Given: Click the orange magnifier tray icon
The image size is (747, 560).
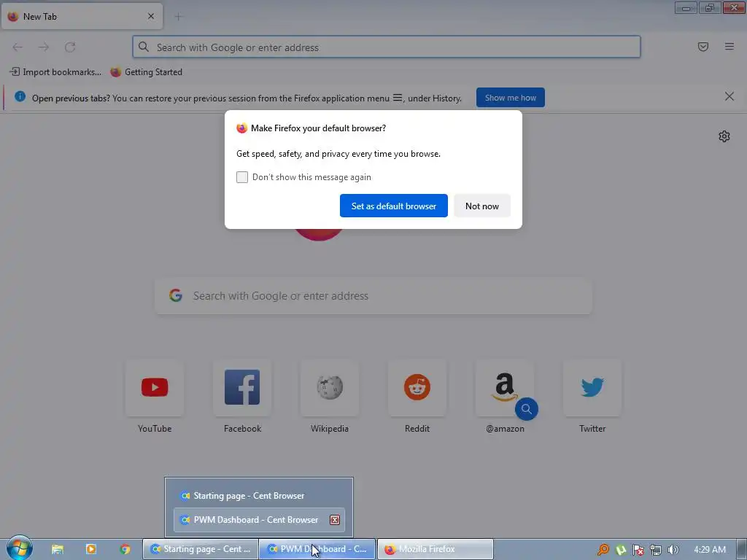Looking at the screenshot, I should (x=603, y=550).
